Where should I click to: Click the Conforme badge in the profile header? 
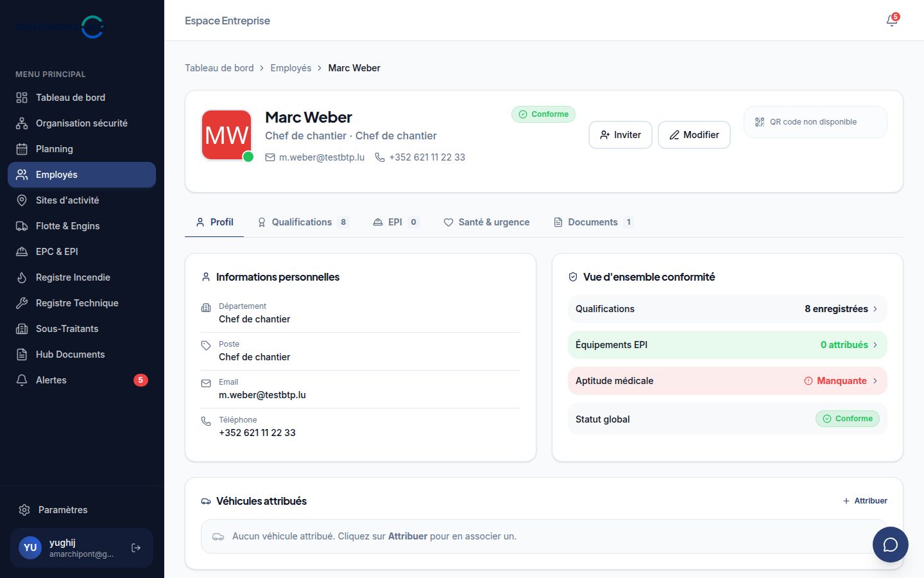[x=543, y=114]
